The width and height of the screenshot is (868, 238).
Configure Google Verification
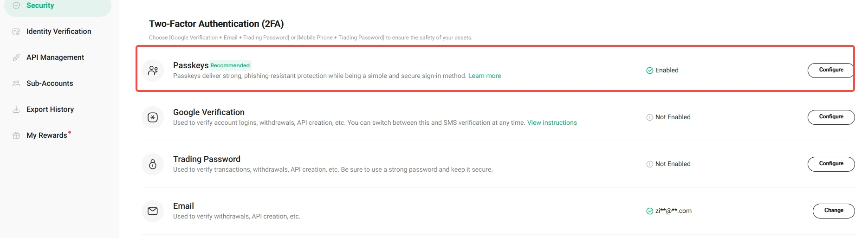[830, 117]
